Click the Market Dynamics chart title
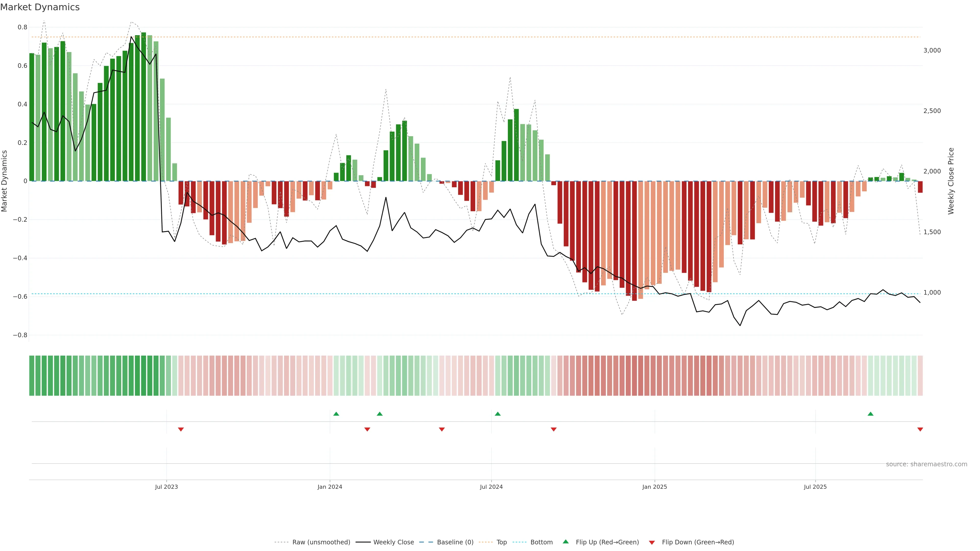This screenshot has width=980, height=551. point(40,7)
